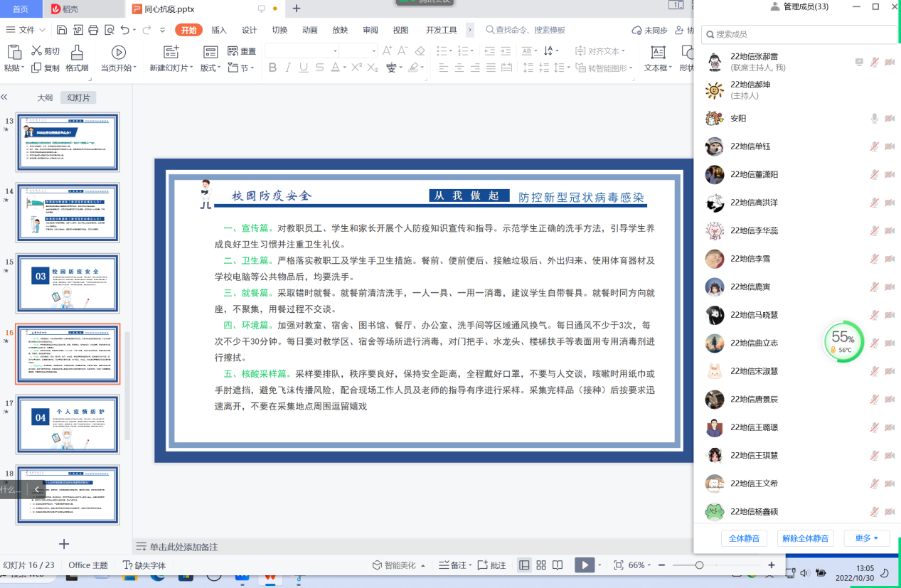The image size is (901, 588).
Task: Toggle mute for 22地信单钰
Action: click(875, 146)
